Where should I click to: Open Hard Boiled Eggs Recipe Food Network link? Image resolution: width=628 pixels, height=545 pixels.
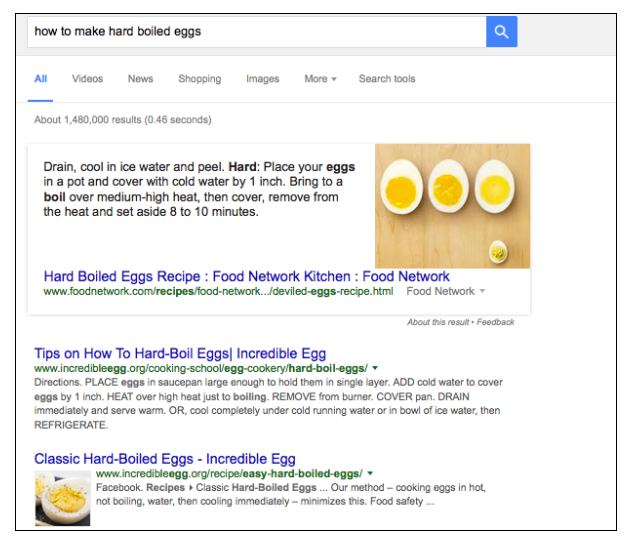pos(246,276)
